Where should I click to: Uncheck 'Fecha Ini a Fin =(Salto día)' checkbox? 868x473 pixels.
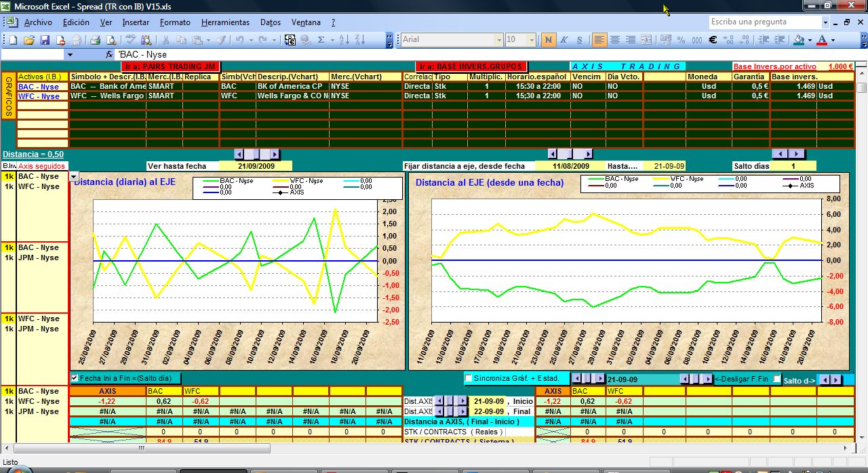point(75,378)
